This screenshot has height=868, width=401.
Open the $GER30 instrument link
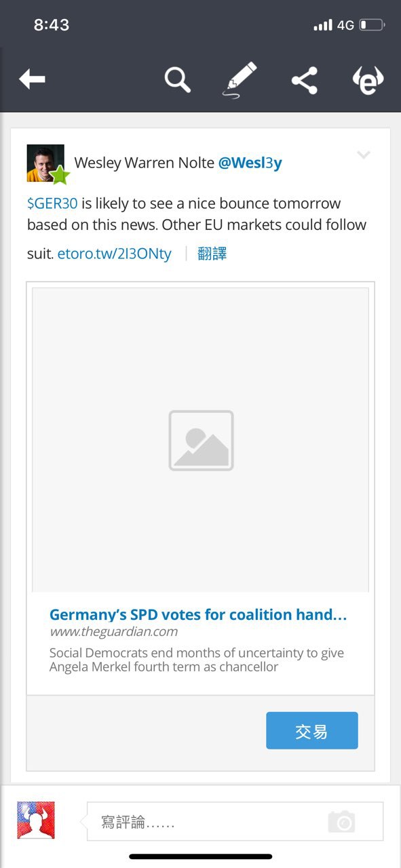coord(52,203)
